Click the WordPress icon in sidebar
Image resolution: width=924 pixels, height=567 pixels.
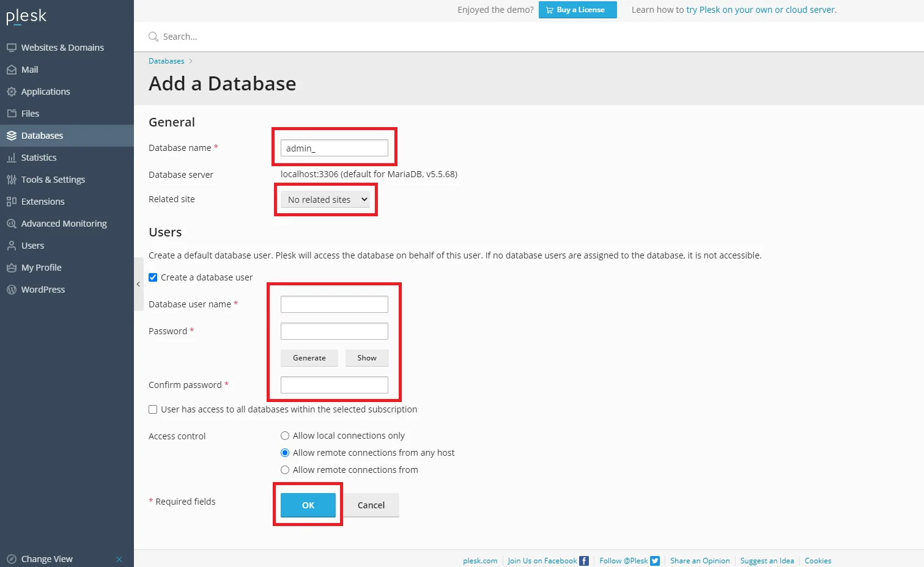tap(12, 290)
